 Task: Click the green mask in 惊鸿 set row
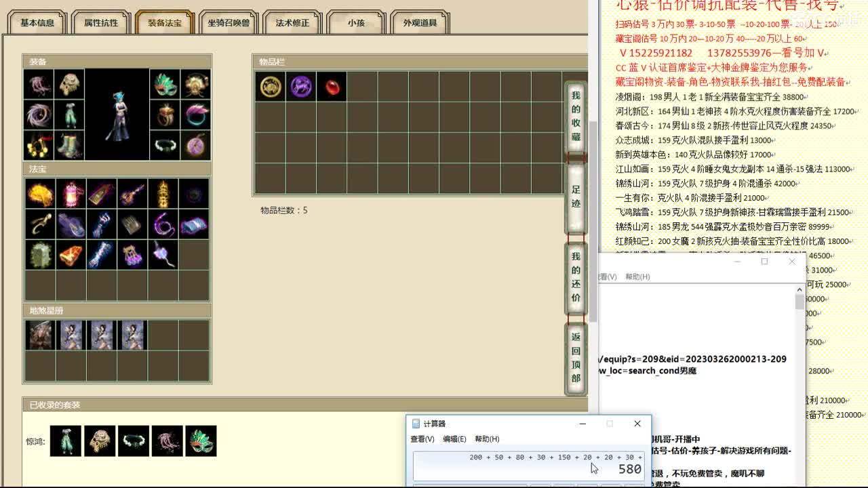pyautogui.click(x=201, y=441)
